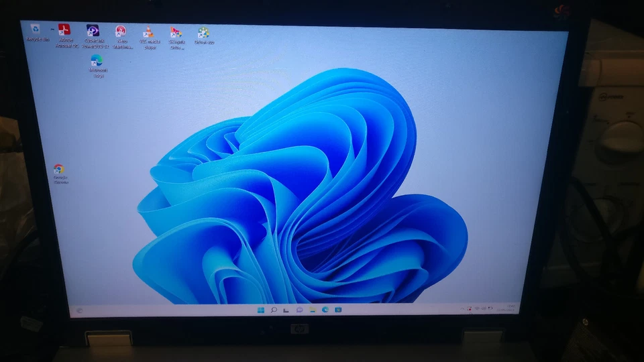Viewport: 644px width, 362px height.
Task: Select the CyberLink PowerDVD 12 shortcut
Action: (x=94, y=36)
